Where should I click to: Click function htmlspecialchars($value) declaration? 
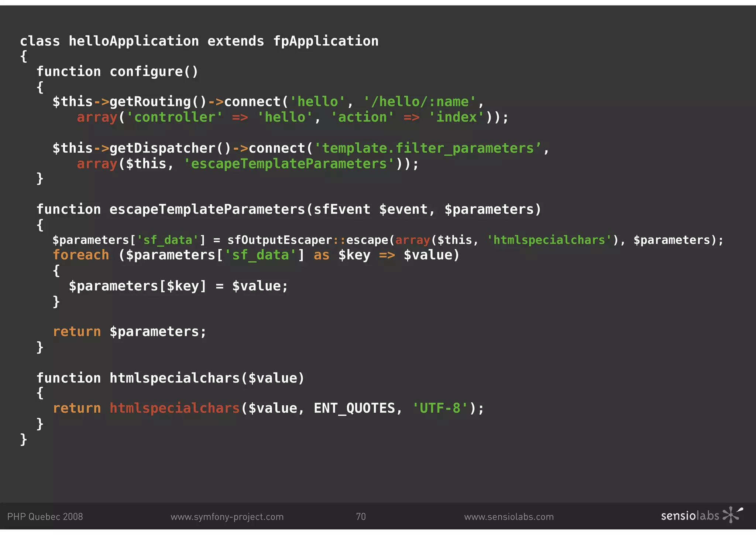tap(170, 378)
